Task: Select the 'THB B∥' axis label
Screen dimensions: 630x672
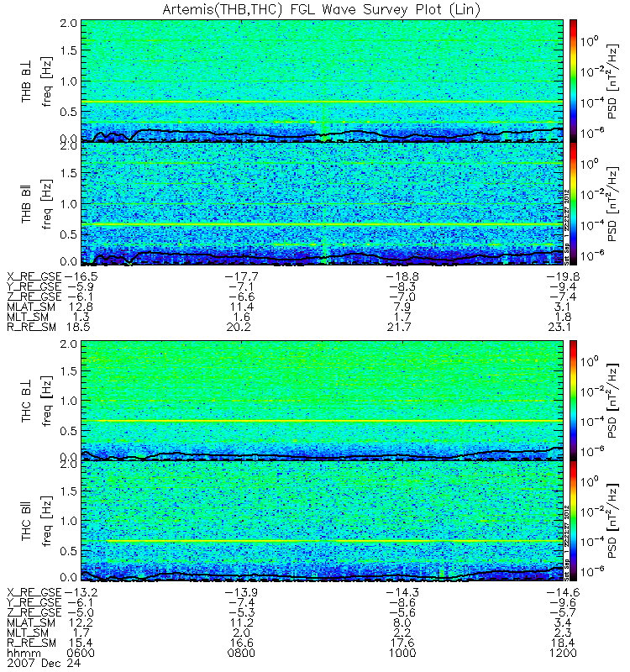Action: click(27, 203)
